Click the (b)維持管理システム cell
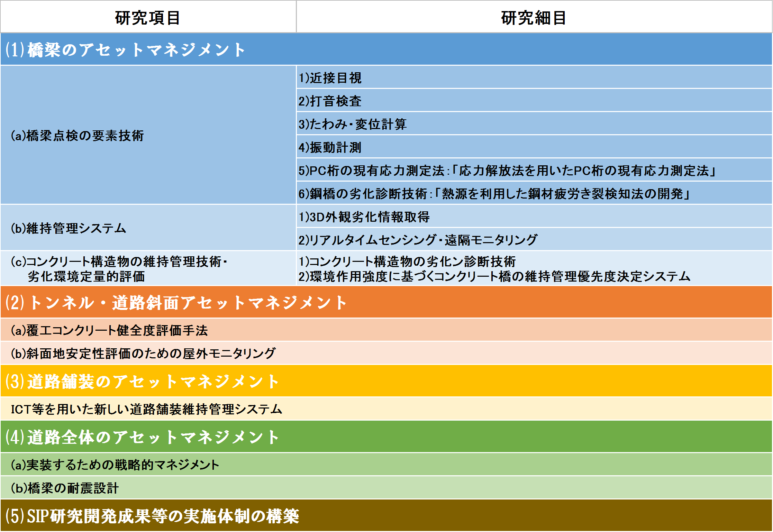 point(148,228)
